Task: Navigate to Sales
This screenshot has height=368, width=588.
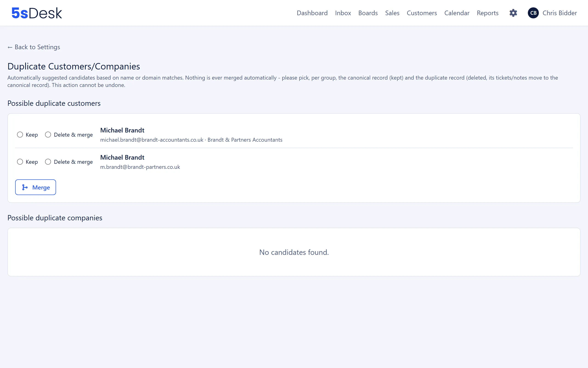Action: [392, 13]
